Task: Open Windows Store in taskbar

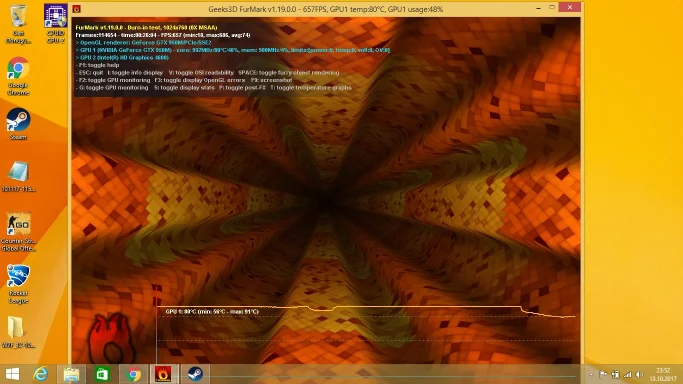Action: [102, 374]
